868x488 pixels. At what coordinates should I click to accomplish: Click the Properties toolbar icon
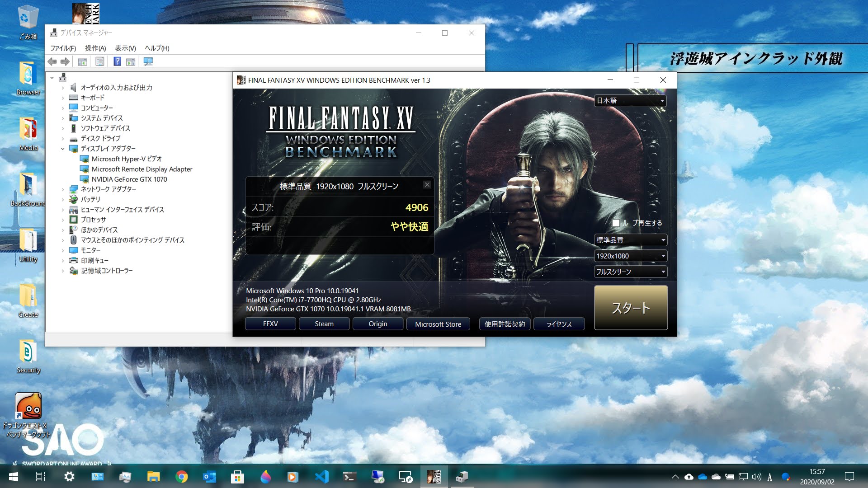[x=100, y=61]
